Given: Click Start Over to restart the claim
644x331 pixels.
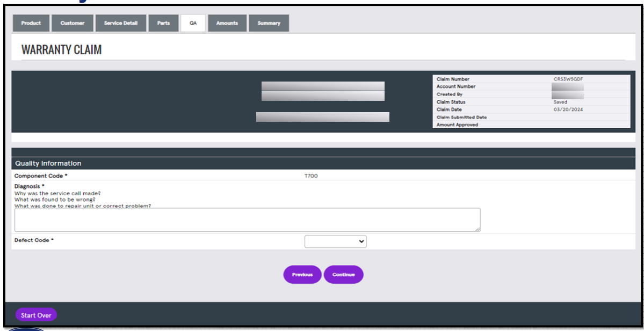Looking at the screenshot, I should coord(35,314).
